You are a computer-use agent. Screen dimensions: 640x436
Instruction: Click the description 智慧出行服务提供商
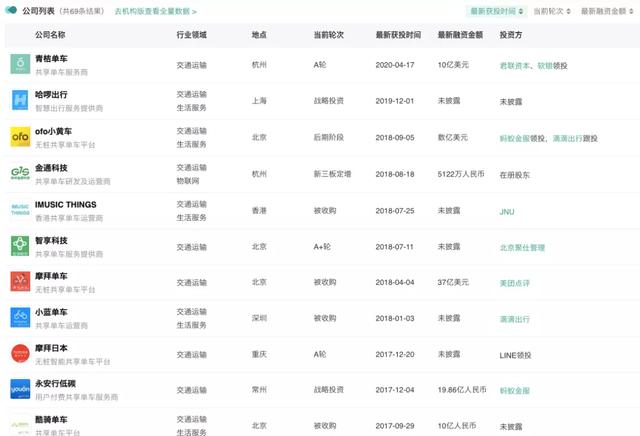[69, 108]
